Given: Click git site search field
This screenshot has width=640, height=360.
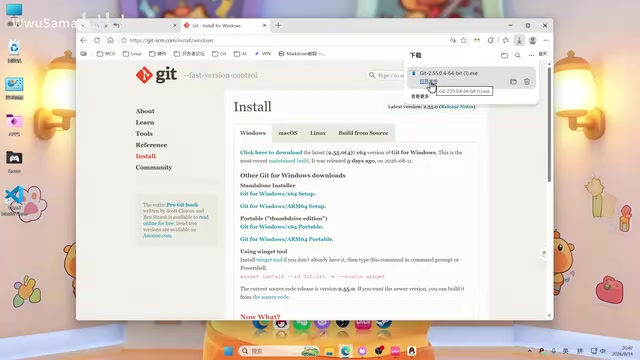Looking at the screenshot, I should click(x=386, y=75).
